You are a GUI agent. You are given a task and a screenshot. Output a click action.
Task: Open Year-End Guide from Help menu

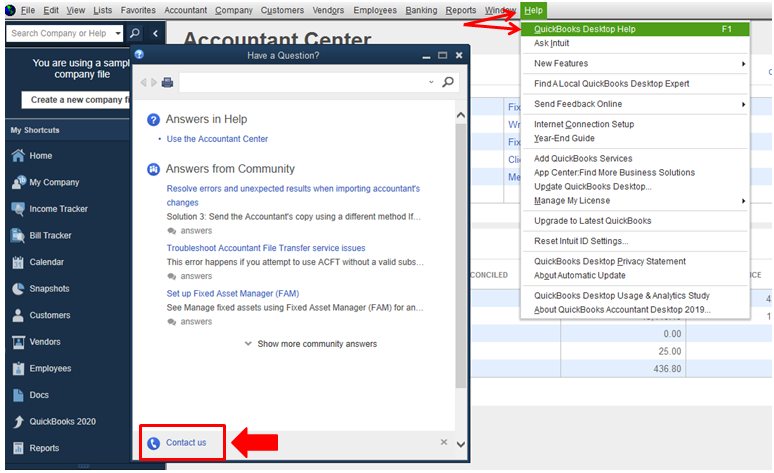point(564,138)
